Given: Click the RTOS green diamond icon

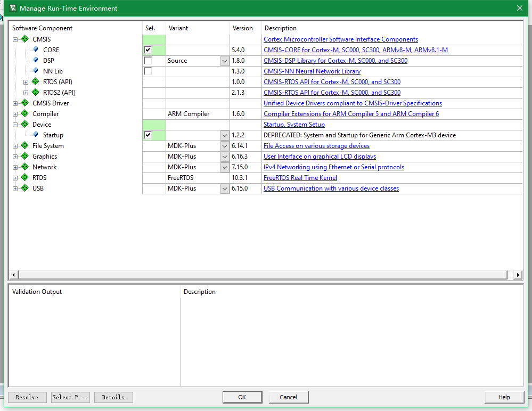Looking at the screenshot, I should 25,177.
